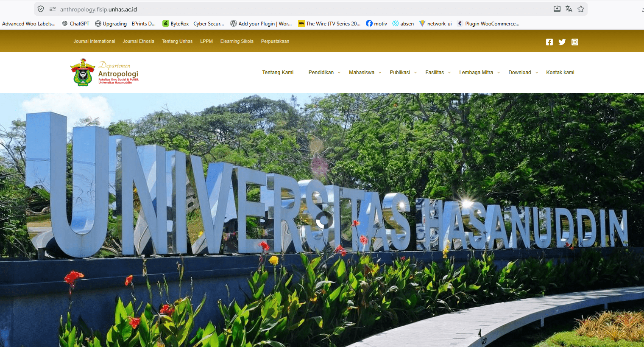Open the ChatGPT bookmark
The image size is (644, 347).
76,24
